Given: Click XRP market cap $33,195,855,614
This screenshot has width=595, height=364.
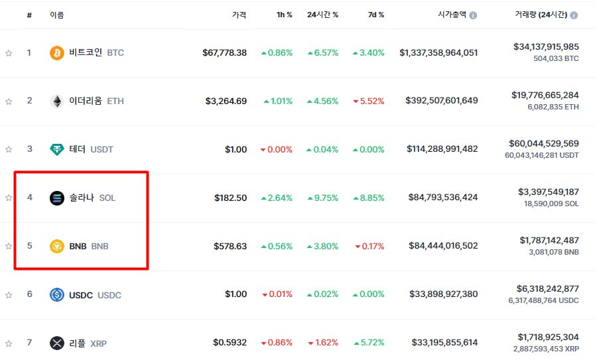Looking at the screenshot, I should pos(444,343).
